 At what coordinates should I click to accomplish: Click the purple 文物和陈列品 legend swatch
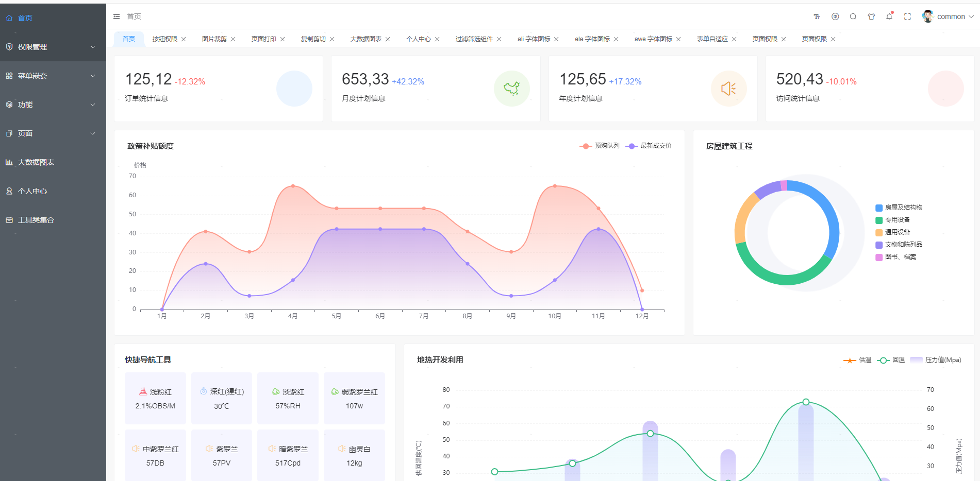click(879, 245)
